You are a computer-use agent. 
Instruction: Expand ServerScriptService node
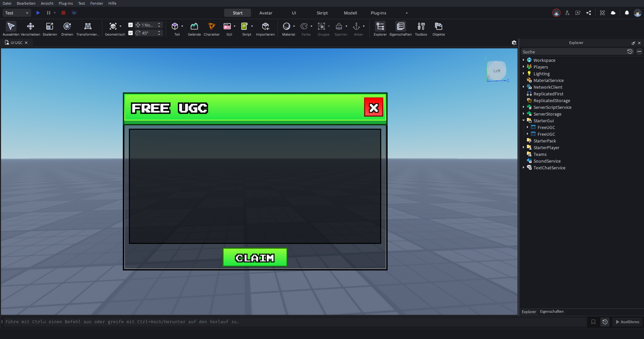pyautogui.click(x=524, y=107)
